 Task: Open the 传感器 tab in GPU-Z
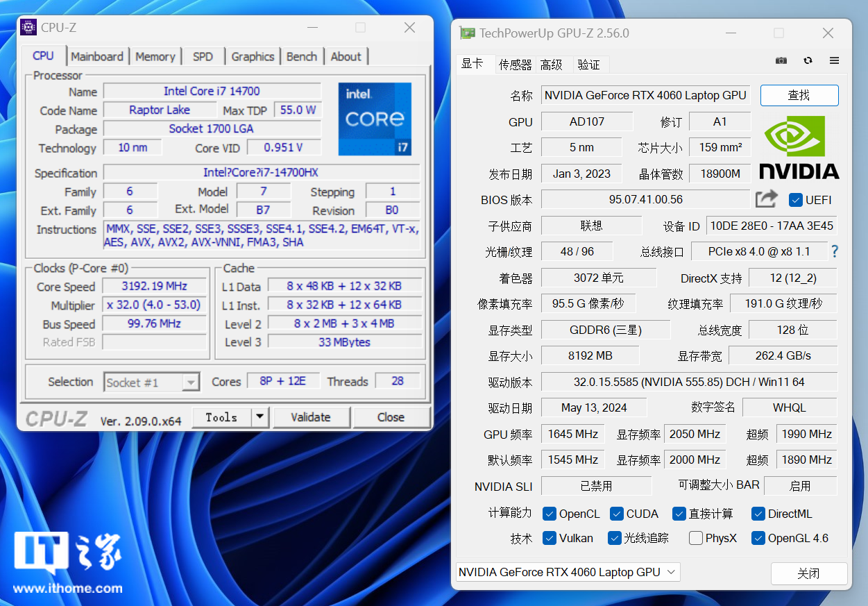pyautogui.click(x=515, y=65)
